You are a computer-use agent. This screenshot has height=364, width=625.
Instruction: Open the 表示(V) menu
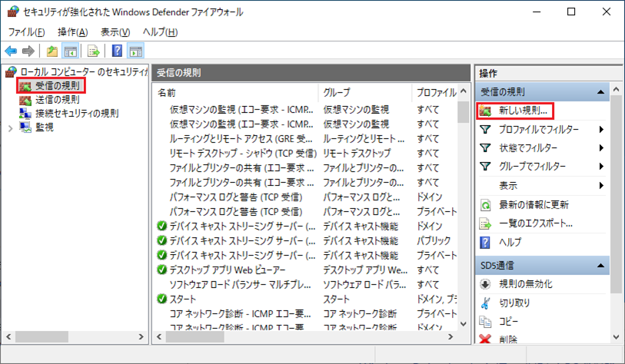click(x=115, y=31)
